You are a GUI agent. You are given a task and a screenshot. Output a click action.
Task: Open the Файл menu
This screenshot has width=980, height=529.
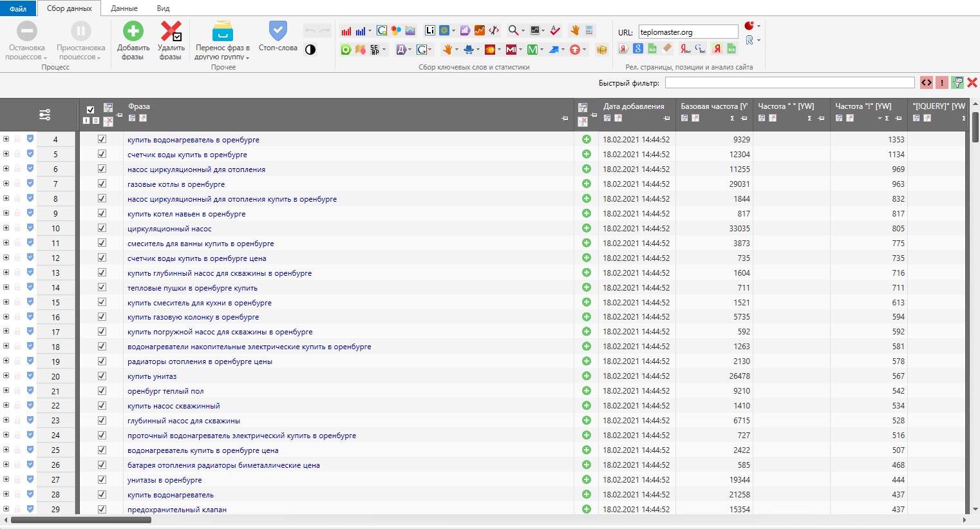click(x=18, y=8)
